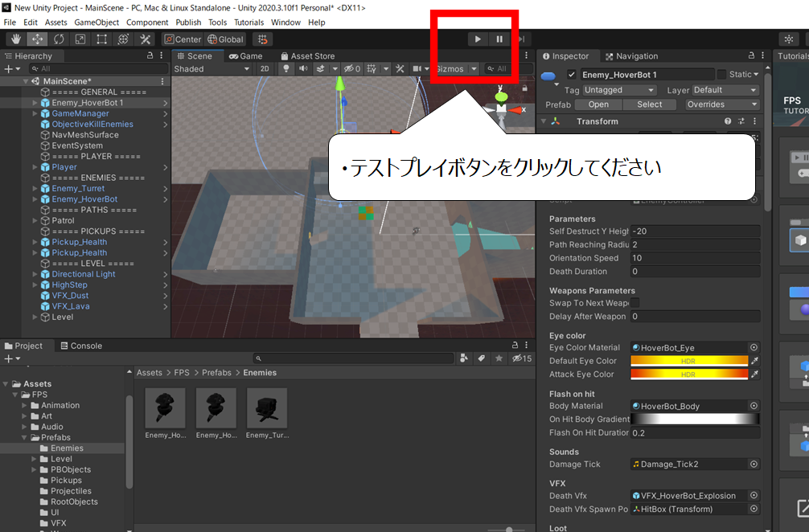Collapse the Transform component foldout
Screen dimensions: 809x532
(x=544, y=121)
